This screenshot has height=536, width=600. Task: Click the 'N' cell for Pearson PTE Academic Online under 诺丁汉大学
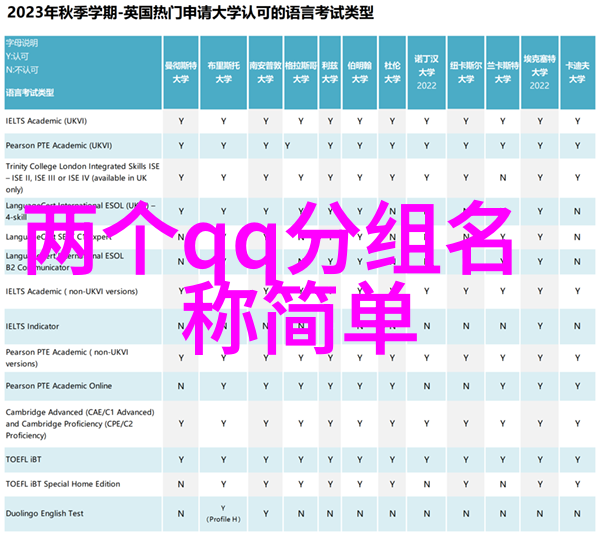point(427,386)
